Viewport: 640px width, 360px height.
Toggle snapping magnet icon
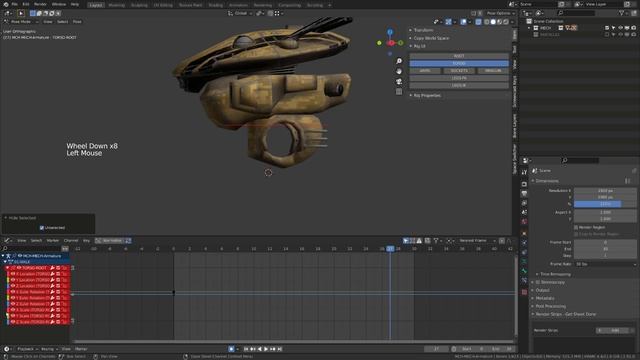pos(270,13)
